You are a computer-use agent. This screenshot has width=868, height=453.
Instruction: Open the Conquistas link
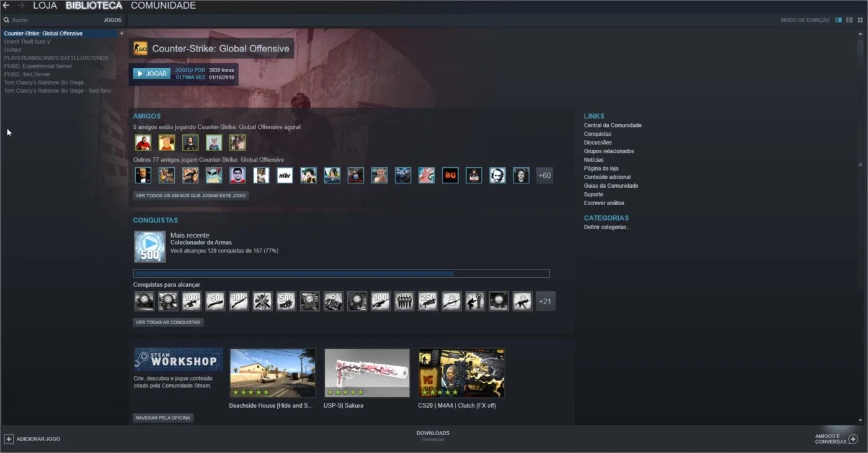point(598,134)
